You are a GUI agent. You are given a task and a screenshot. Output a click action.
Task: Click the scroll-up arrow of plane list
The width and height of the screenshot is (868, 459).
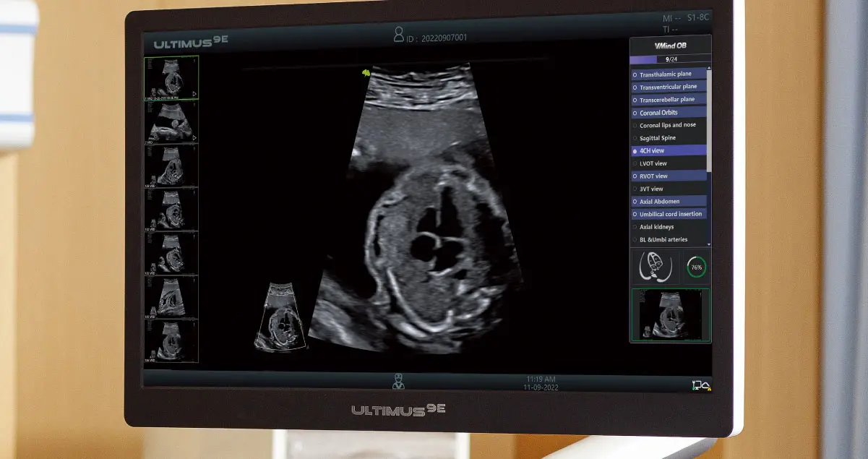pyautogui.click(x=709, y=69)
